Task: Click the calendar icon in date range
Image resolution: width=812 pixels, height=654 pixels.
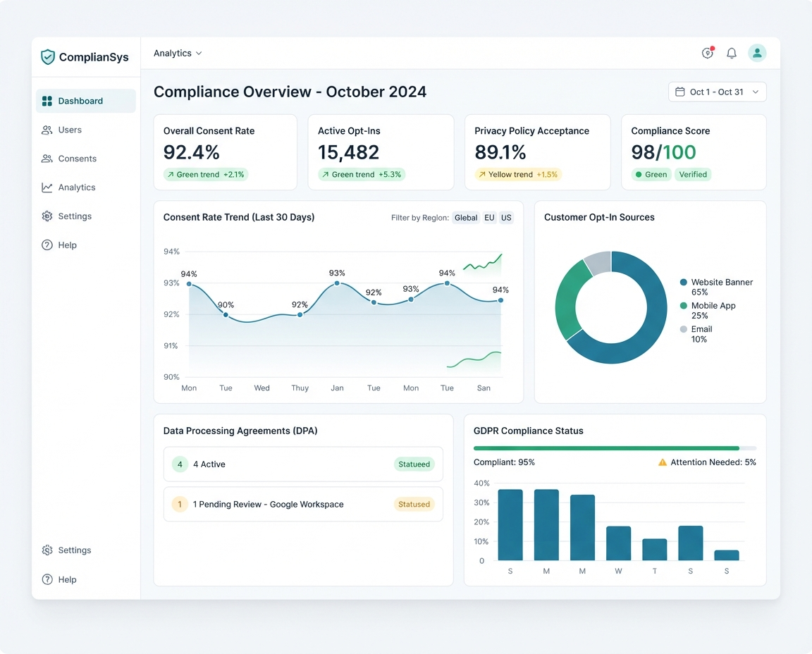Action: tap(680, 92)
